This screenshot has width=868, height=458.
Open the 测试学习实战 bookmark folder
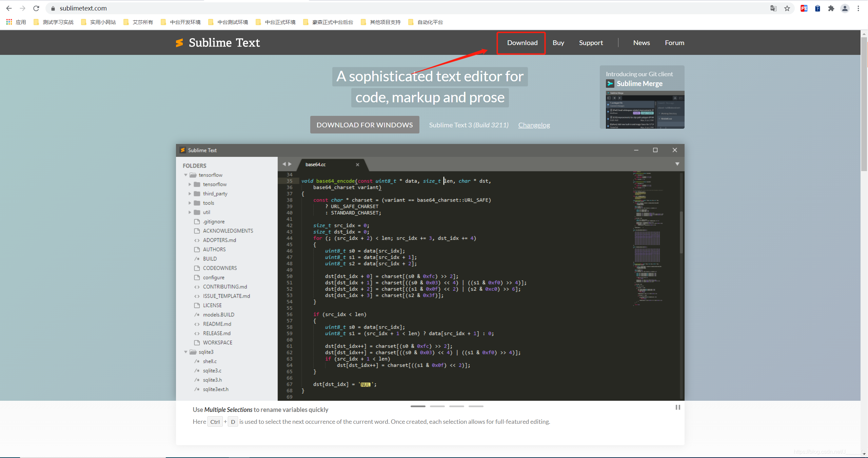click(x=54, y=22)
